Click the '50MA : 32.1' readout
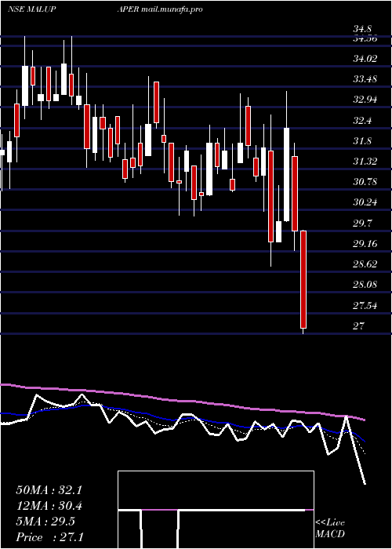Screen dimensions: 392x549 pos(49,490)
